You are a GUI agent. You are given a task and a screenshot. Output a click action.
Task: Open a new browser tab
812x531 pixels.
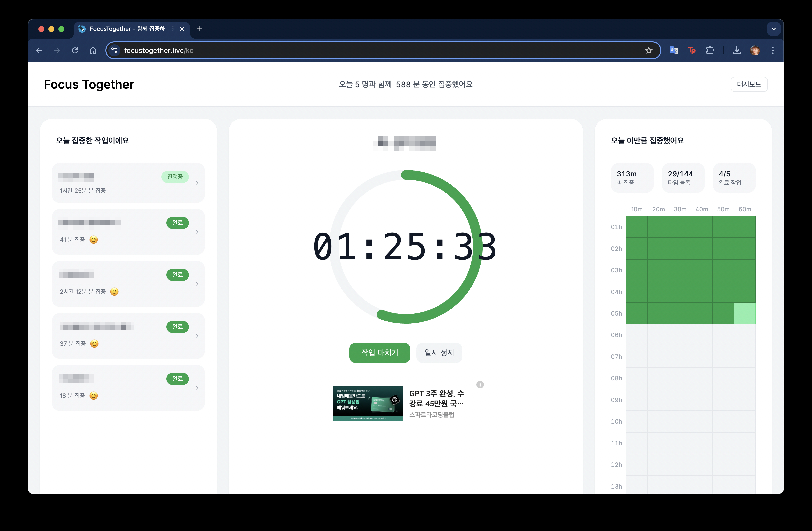tap(200, 29)
